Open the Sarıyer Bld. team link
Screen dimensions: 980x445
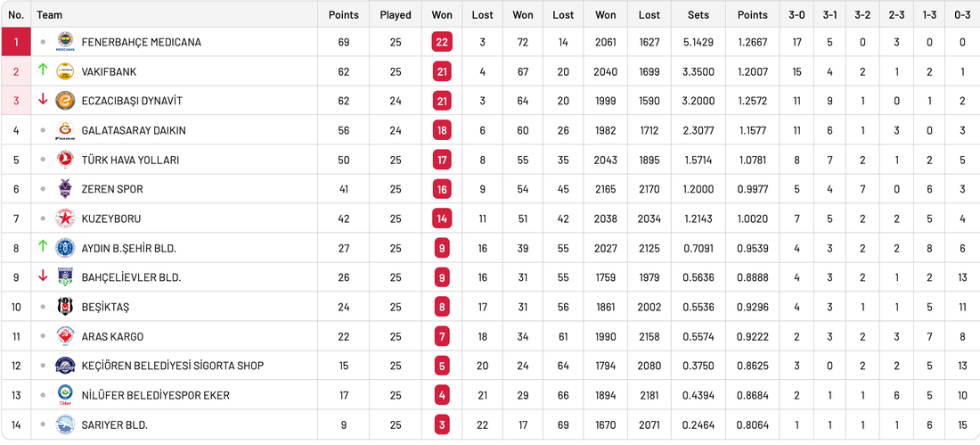click(114, 425)
